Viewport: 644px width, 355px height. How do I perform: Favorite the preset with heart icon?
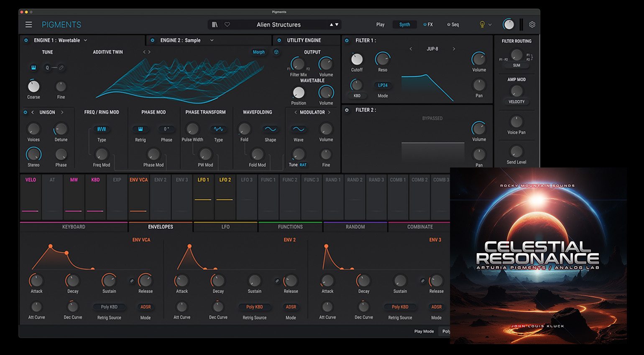227,25
